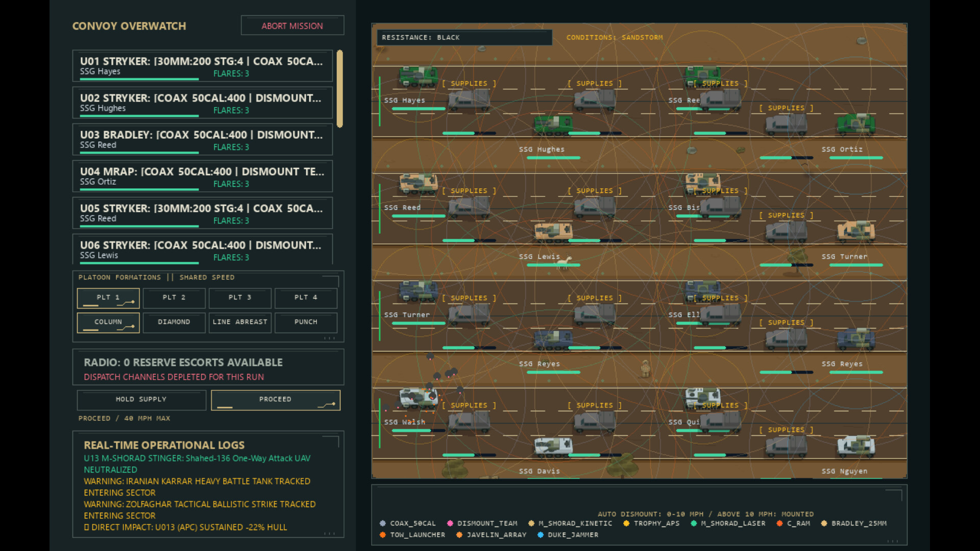
Task: Click DISMOUNT_TEAM pink legend dot
Action: [450, 523]
